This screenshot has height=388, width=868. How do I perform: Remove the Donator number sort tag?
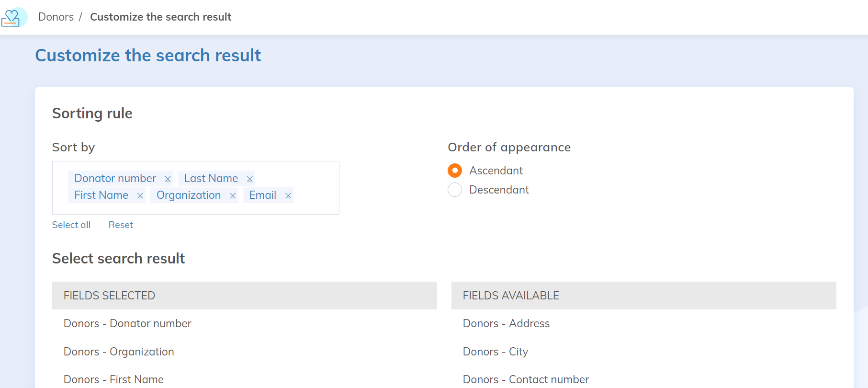(168, 179)
